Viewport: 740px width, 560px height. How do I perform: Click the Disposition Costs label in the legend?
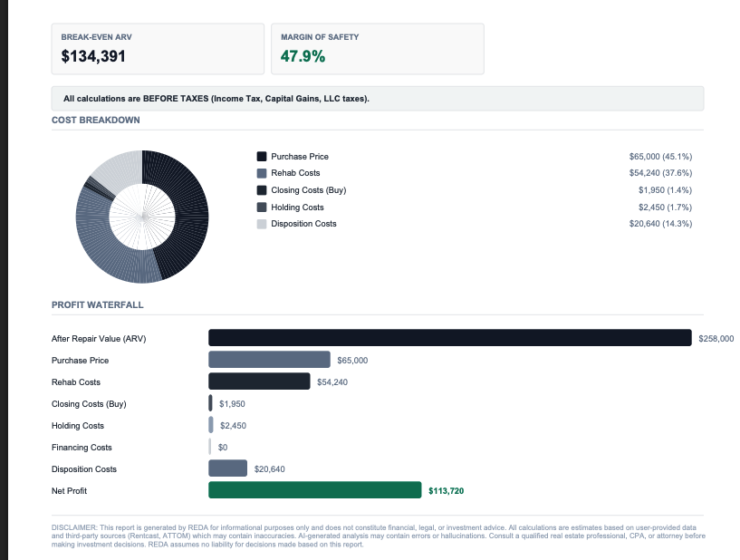click(x=304, y=224)
